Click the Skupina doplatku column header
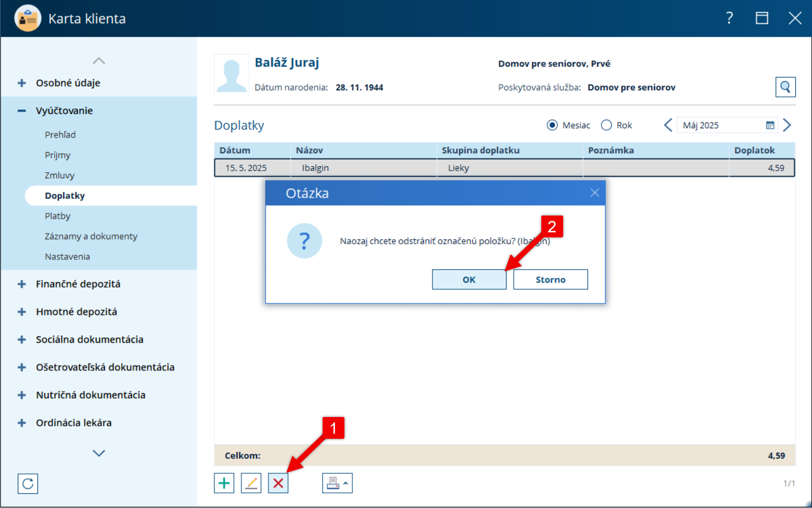Screen dimensions: 812x508 509,150
